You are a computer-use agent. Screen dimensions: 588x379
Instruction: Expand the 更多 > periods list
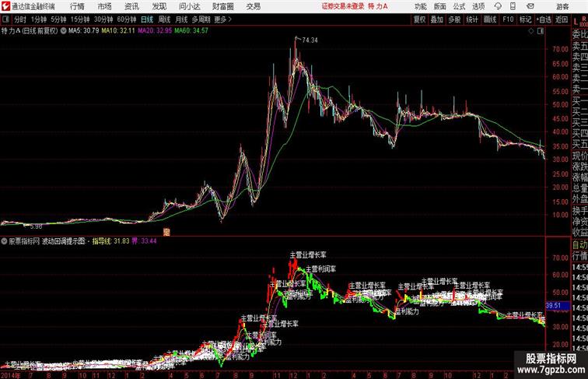click(x=222, y=19)
